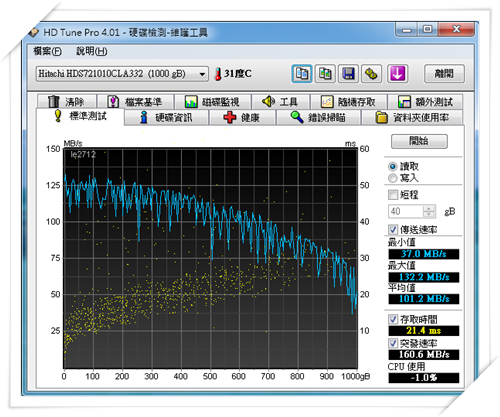500x417 pixels.
Task: Switch to the 隨機存取 tab
Action: 349,102
